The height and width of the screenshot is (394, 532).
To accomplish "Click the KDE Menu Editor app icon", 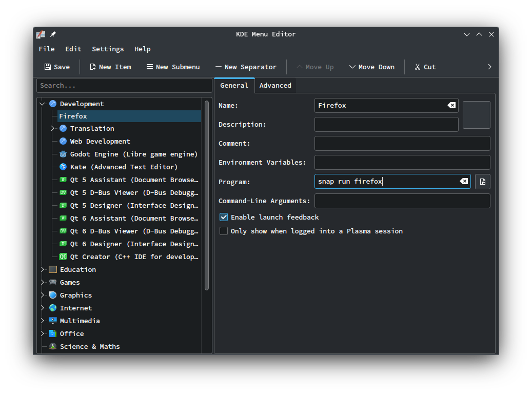I will [41, 34].
